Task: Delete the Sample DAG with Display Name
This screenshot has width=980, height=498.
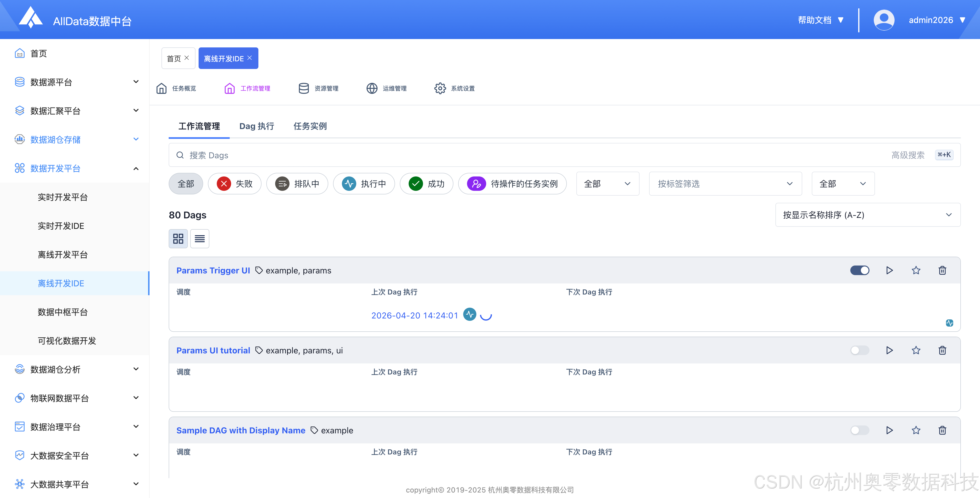Action: [x=942, y=430]
